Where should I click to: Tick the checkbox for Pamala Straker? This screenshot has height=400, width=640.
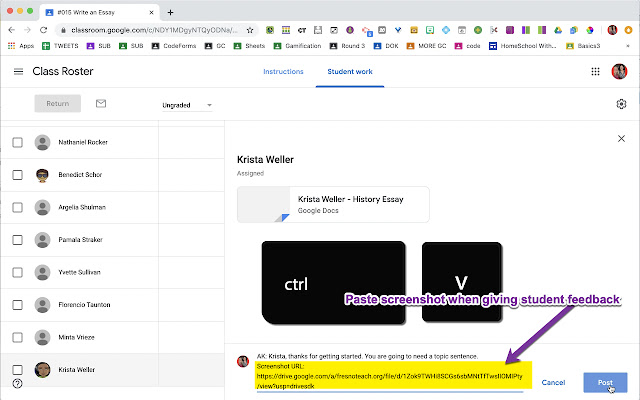tap(18, 240)
